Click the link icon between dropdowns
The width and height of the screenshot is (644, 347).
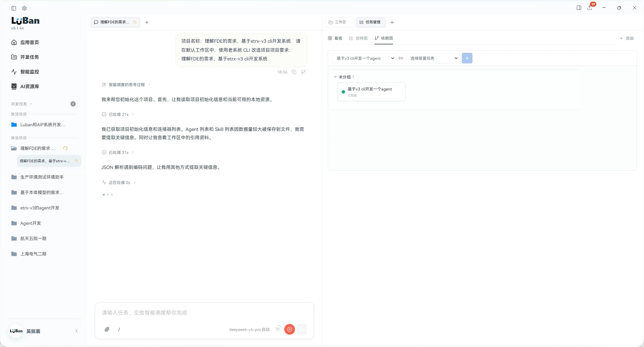tap(401, 58)
